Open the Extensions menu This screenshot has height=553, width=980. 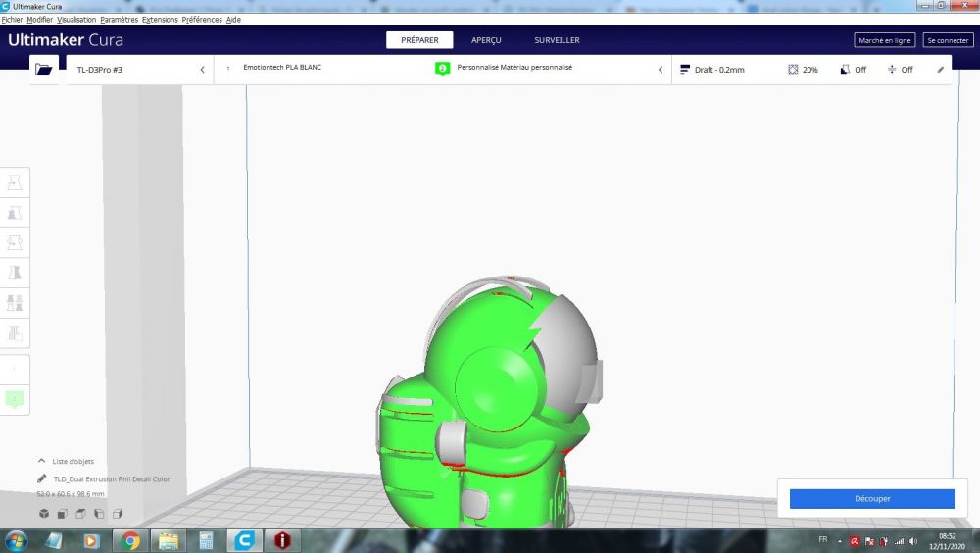(160, 20)
